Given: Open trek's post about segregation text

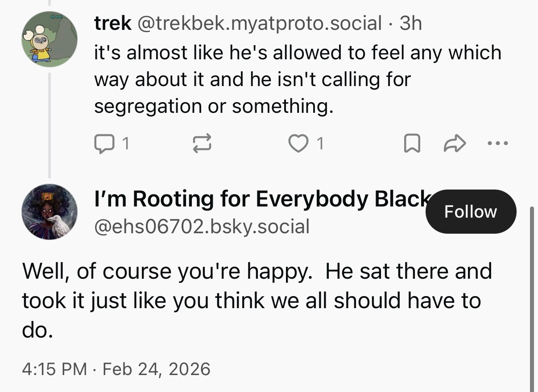Looking at the screenshot, I should click(297, 79).
